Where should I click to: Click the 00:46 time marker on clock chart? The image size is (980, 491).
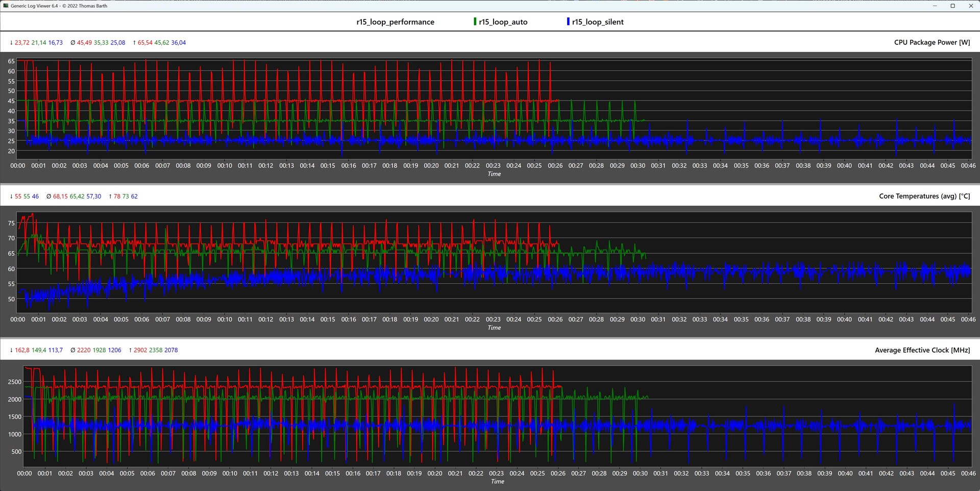[968, 474]
